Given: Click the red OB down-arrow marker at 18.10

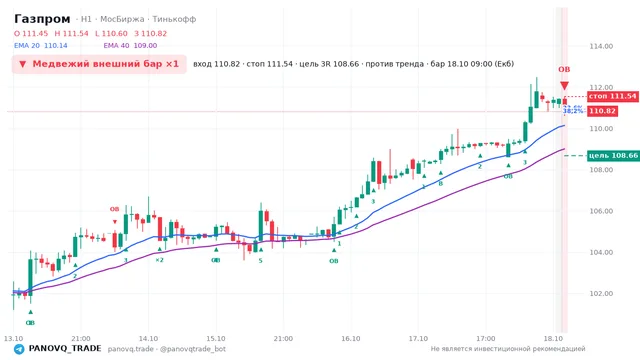Looking at the screenshot, I should (x=564, y=86).
